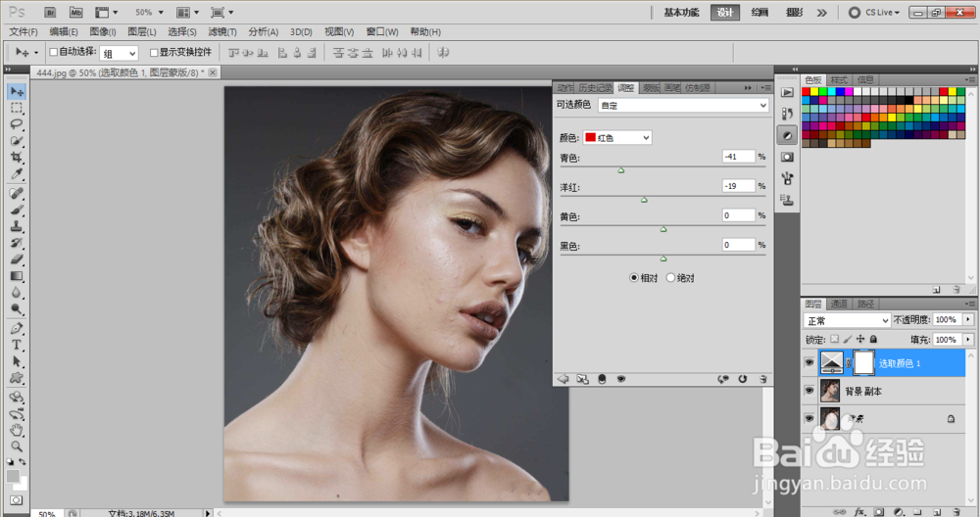Reset adjustment to defaults icon

click(742, 378)
